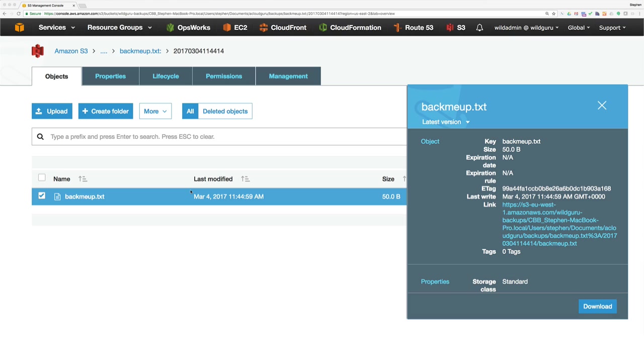Click the AWS home cube logo

point(19,28)
